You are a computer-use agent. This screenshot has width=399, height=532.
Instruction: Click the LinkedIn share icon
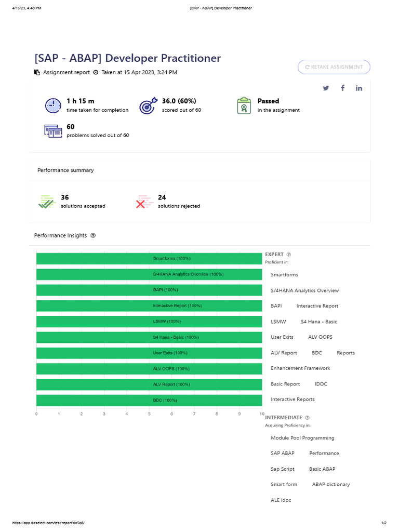(359, 88)
